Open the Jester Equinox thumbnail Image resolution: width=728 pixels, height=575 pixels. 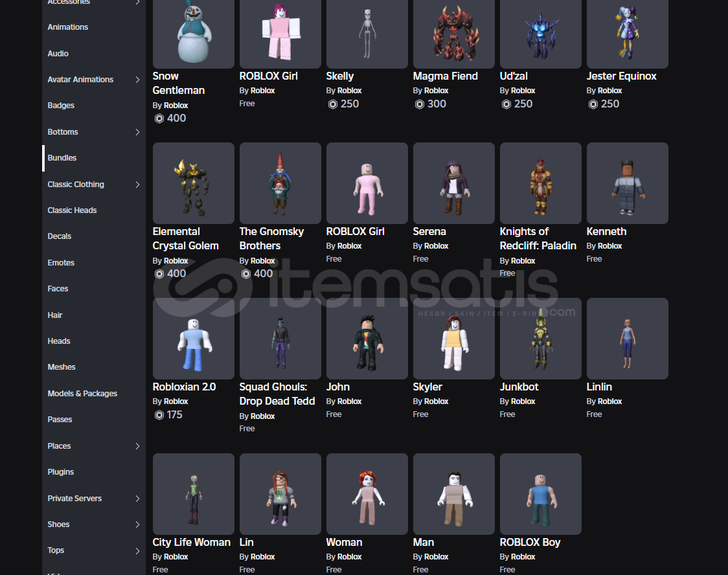click(x=628, y=34)
